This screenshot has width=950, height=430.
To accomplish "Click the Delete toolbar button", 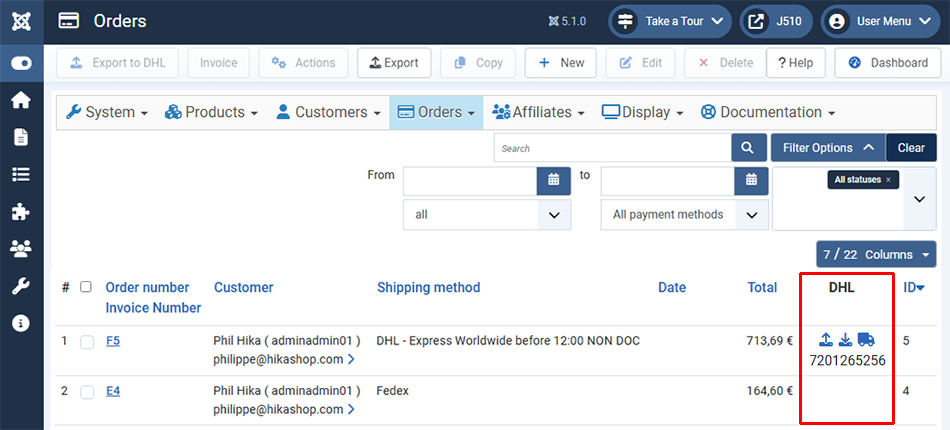I will point(725,63).
